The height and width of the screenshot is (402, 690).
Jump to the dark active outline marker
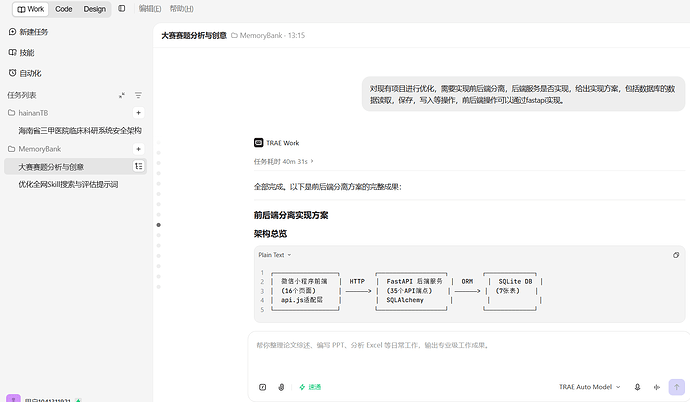158,225
